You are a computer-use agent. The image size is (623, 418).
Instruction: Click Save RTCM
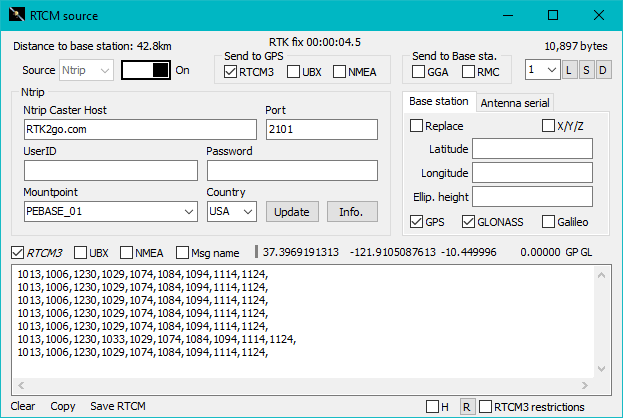point(118,406)
